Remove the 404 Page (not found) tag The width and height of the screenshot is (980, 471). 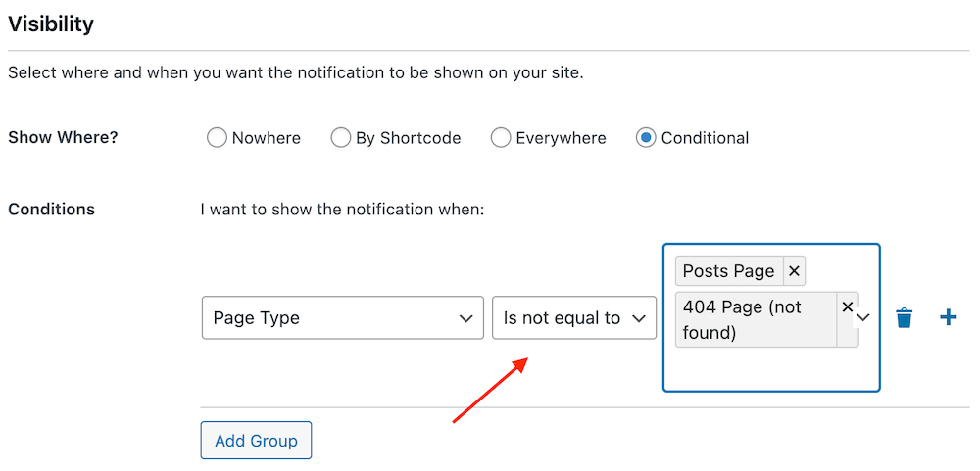coord(848,306)
